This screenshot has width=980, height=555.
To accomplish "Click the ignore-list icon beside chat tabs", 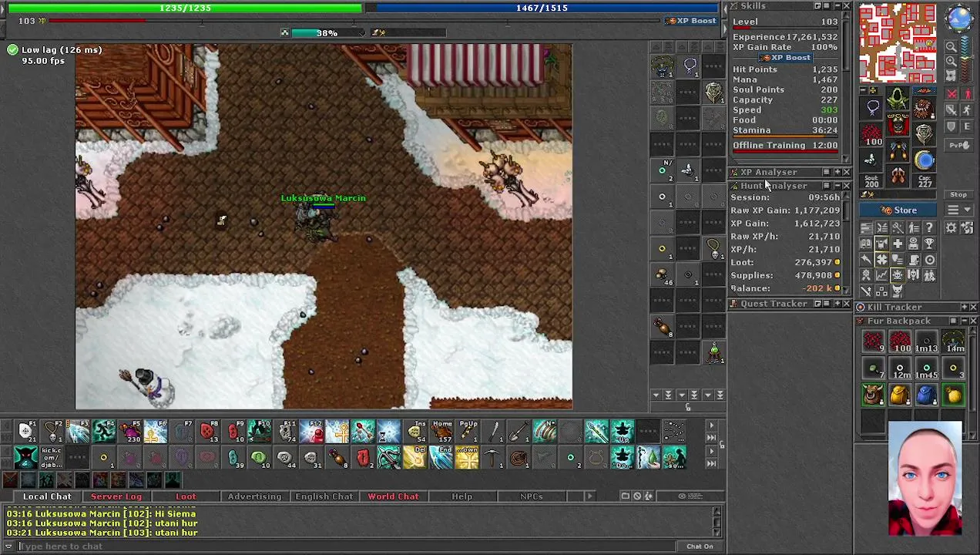I will pos(637,496).
